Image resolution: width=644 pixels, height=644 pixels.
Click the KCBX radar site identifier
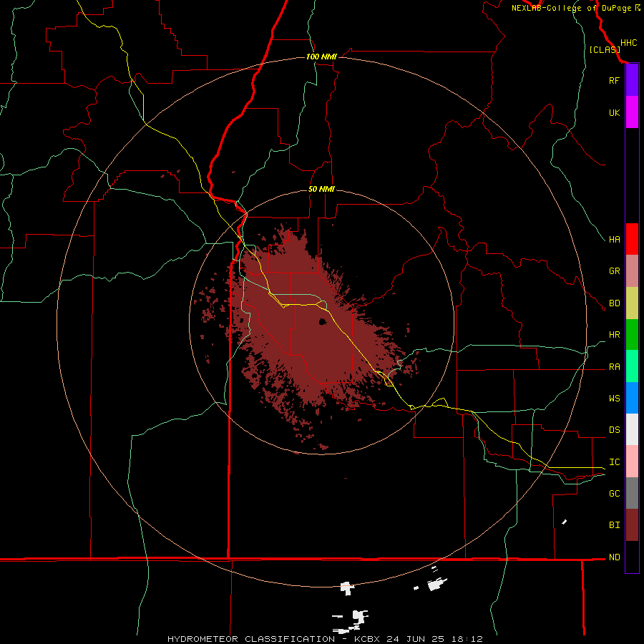coord(369,639)
